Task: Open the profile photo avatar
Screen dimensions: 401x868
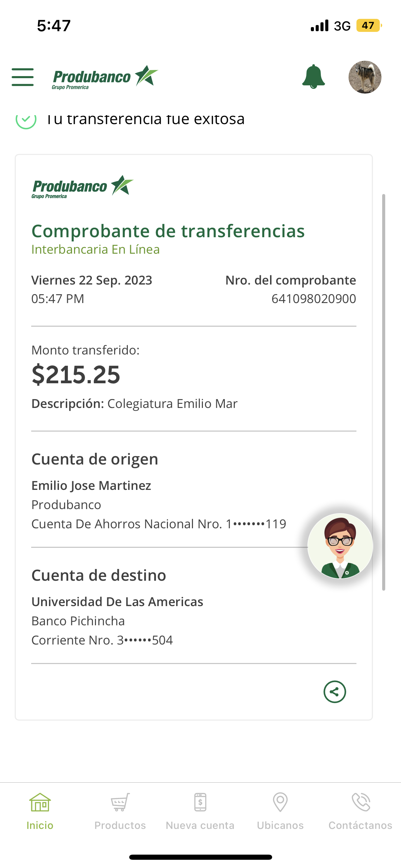Action: click(x=365, y=77)
